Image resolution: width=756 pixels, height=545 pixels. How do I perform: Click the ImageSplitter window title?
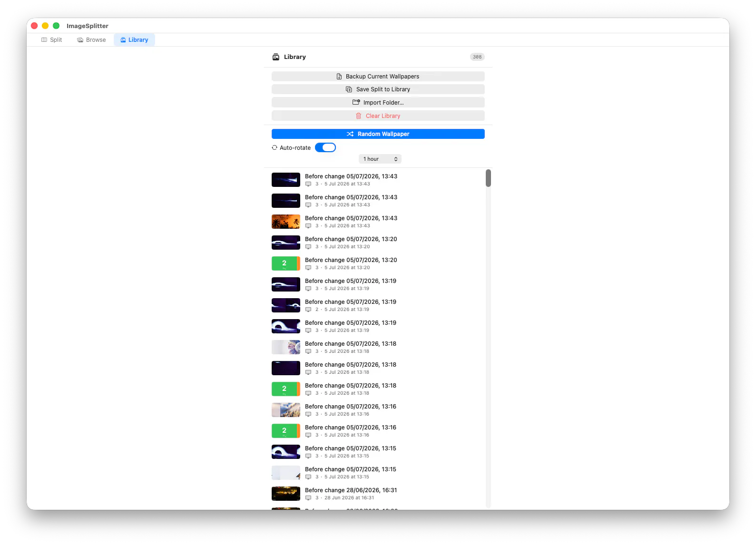88,26
